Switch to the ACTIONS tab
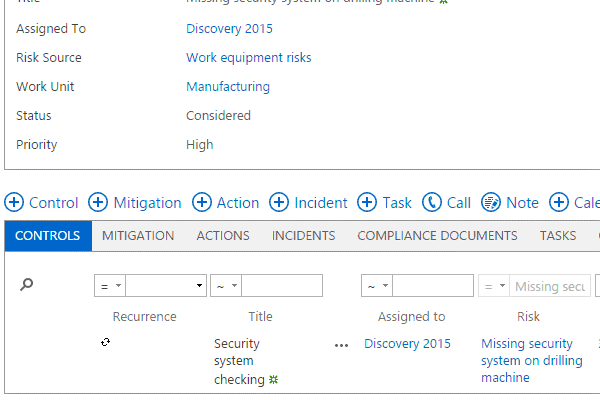The width and height of the screenshot is (600, 400). coord(223,235)
